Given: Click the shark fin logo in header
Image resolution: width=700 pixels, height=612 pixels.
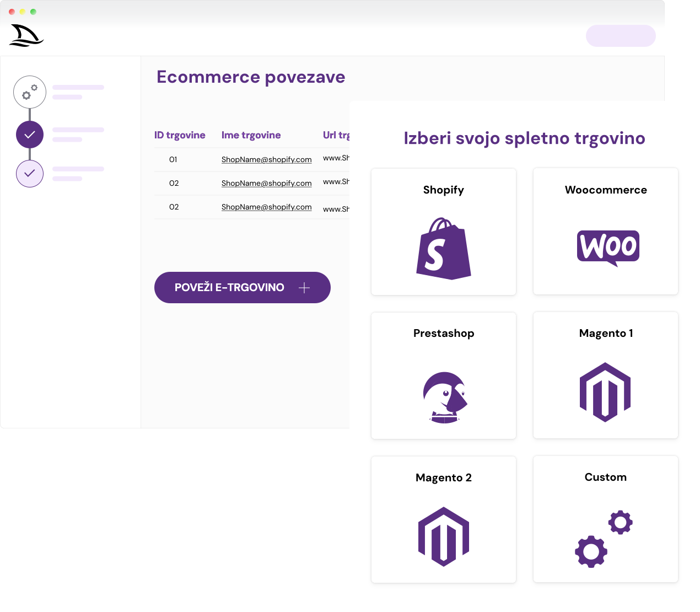Looking at the screenshot, I should point(26,36).
